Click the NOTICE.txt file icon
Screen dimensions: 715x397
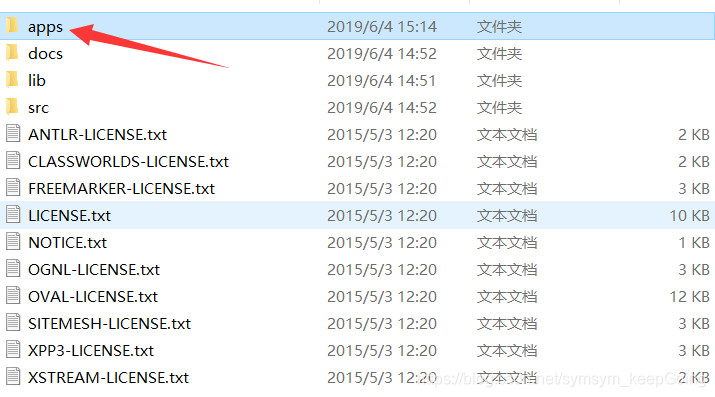click(13, 242)
